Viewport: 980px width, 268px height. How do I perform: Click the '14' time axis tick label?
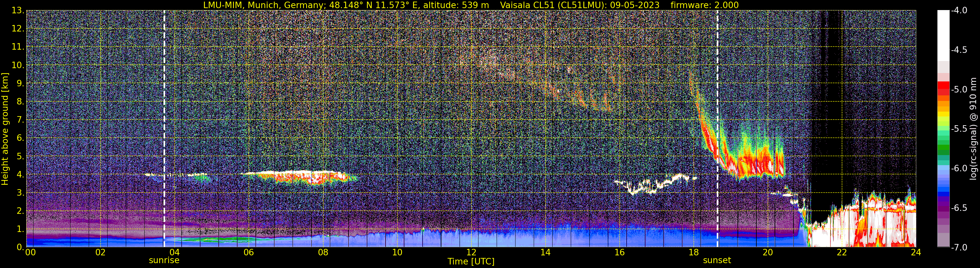click(x=545, y=252)
